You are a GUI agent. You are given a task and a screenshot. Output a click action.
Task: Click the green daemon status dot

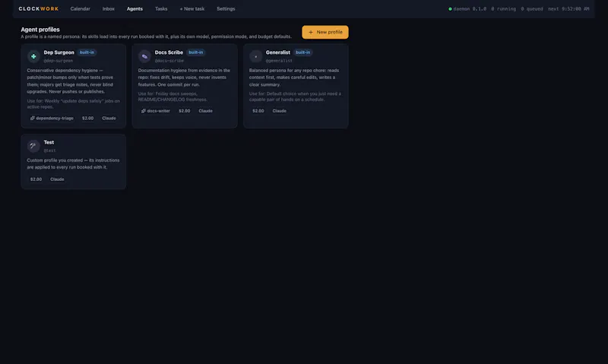(x=450, y=9)
